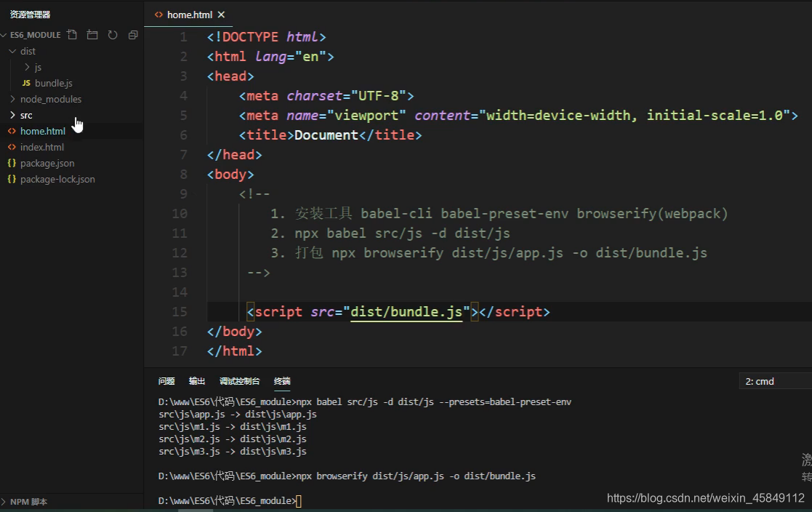812x512 pixels.
Task: Click the JS icon beside bundle.js
Action: [26, 83]
